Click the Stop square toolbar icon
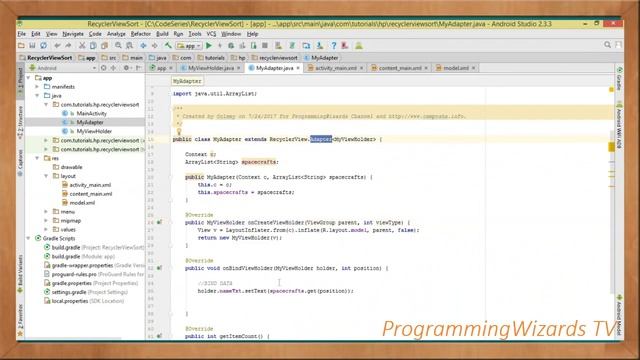 coord(264,46)
